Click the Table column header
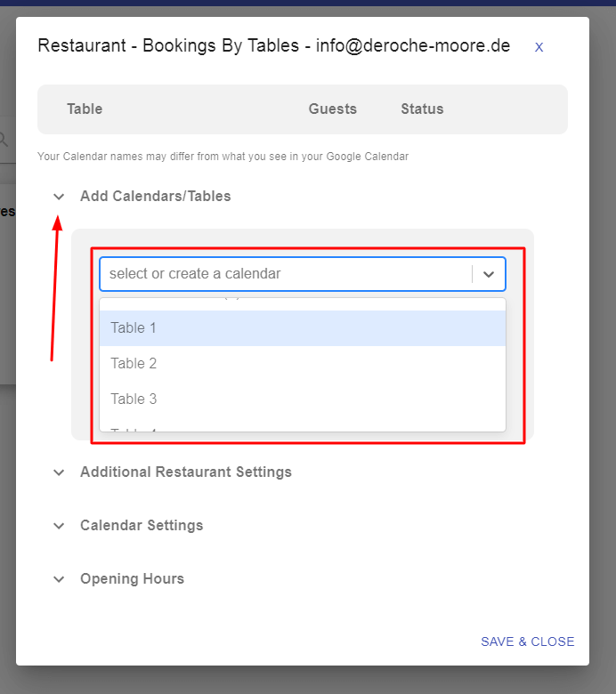The image size is (616, 694). (x=85, y=109)
